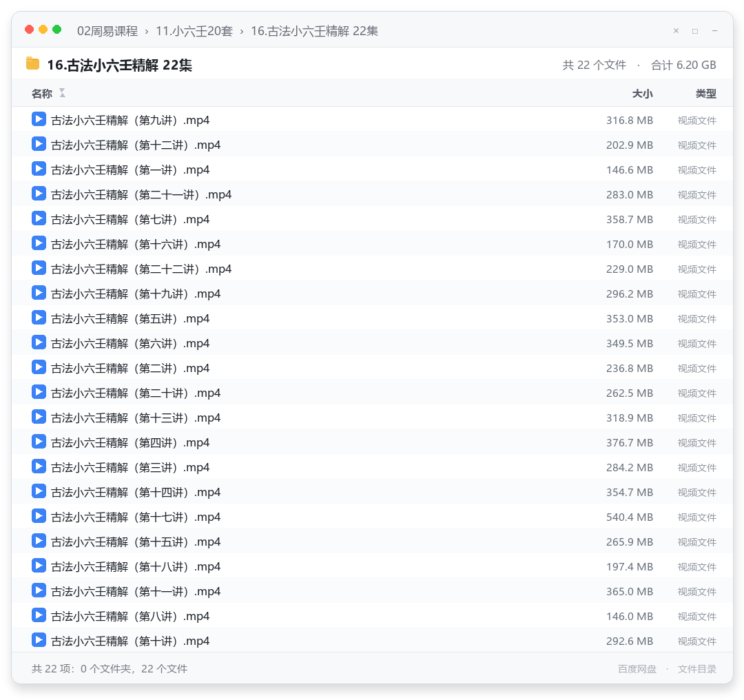
Task: Click the 百度网盘 label in footer
Action: (x=637, y=669)
